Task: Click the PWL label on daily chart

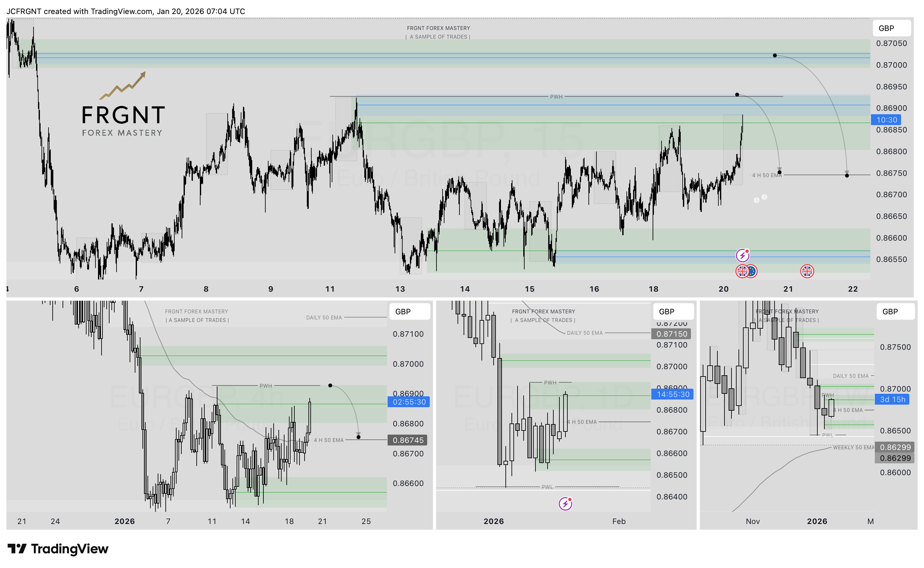Action: coord(547,487)
